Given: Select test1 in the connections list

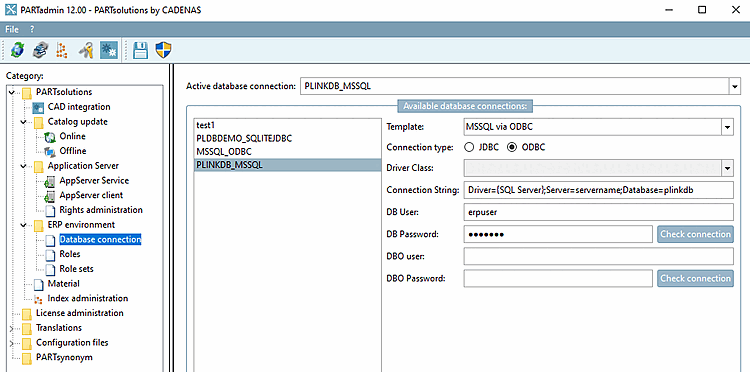Looking at the screenshot, I should coord(287,125).
